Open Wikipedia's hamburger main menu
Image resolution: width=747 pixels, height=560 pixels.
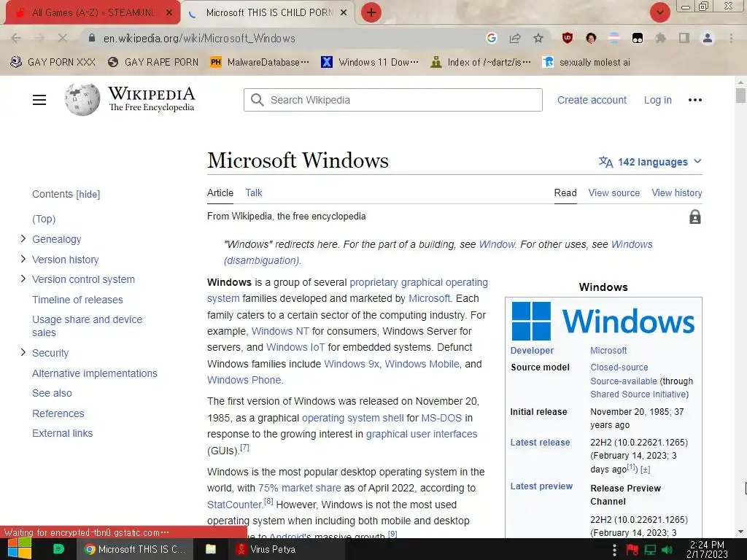39,100
